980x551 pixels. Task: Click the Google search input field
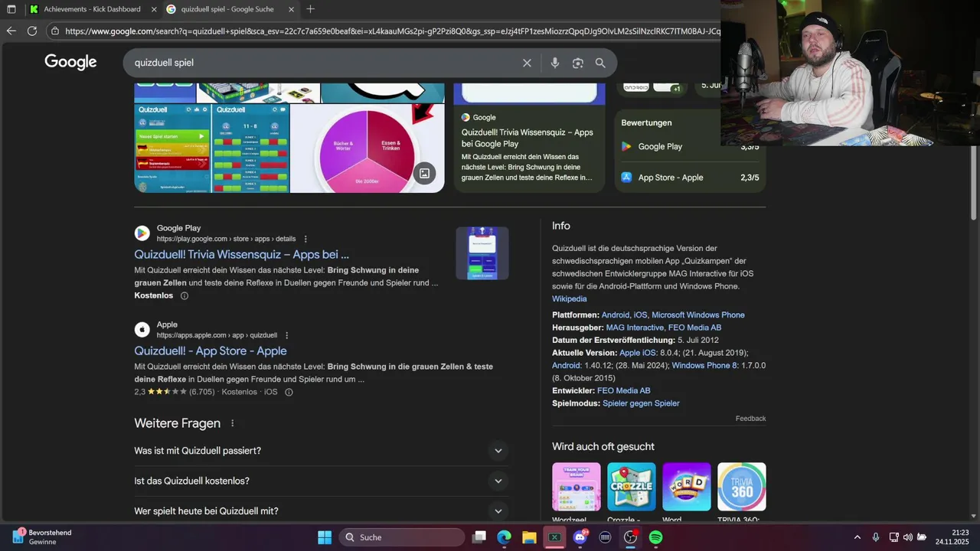click(x=325, y=63)
